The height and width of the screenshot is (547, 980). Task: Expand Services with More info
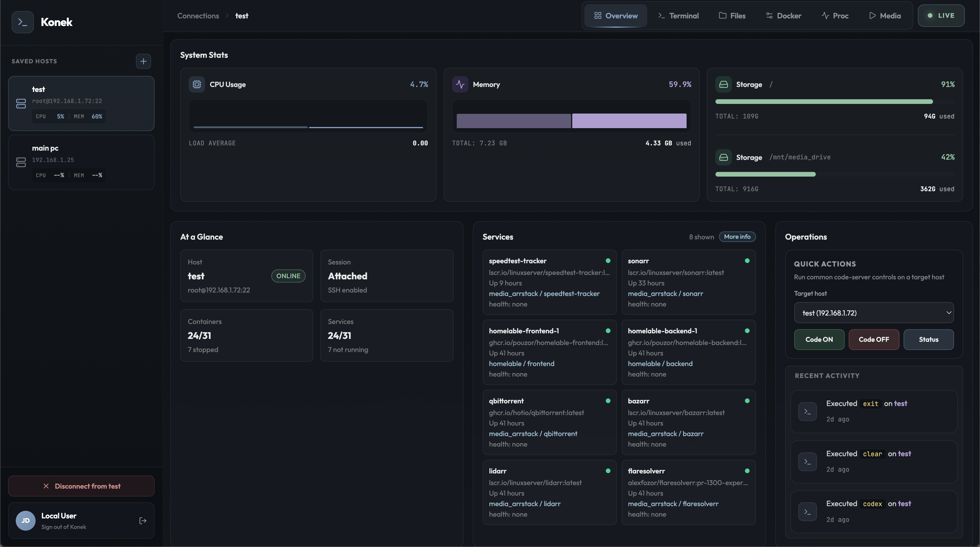coord(737,237)
